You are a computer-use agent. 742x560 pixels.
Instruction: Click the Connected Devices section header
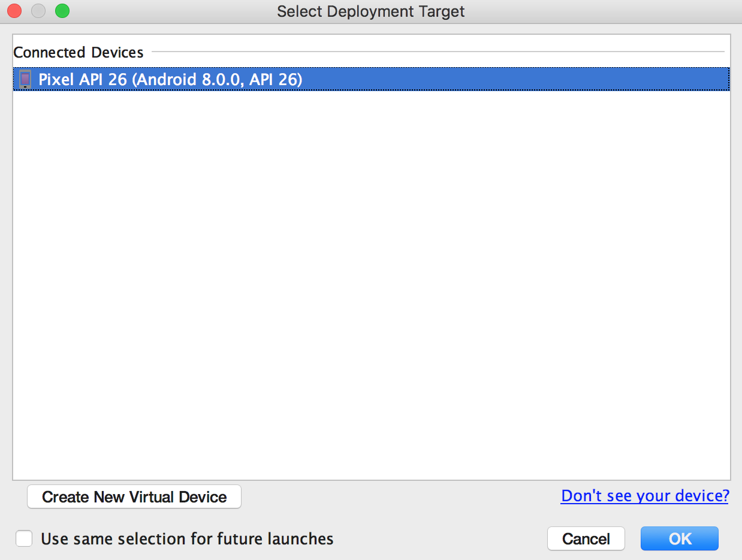tap(79, 52)
